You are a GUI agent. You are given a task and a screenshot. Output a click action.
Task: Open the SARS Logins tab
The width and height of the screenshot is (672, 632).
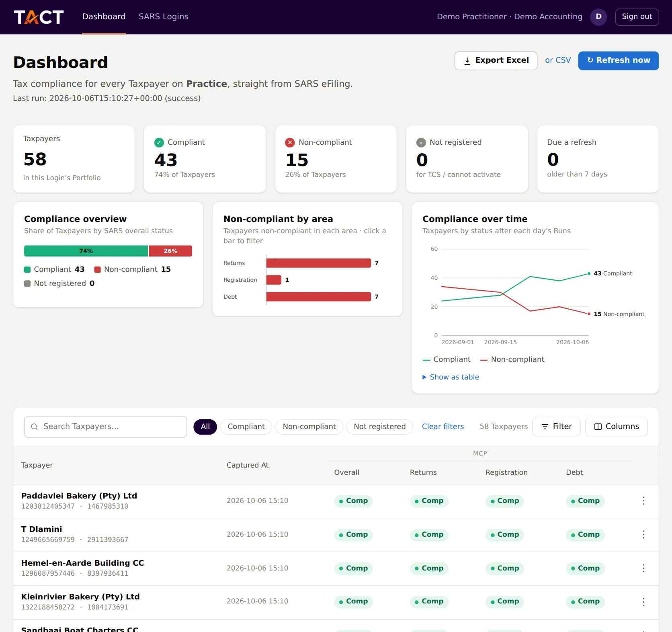coord(163,16)
